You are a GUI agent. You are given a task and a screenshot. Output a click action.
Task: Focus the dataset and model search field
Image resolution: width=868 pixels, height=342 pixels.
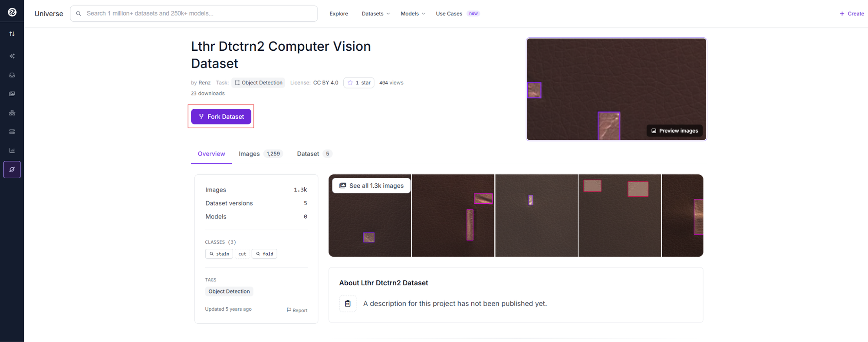[194, 13]
